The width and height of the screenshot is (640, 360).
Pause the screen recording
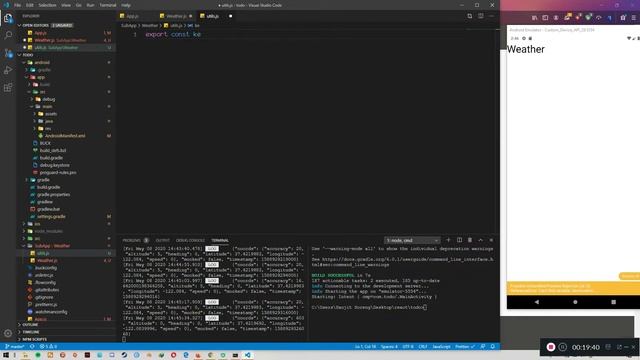click(562, 347)
